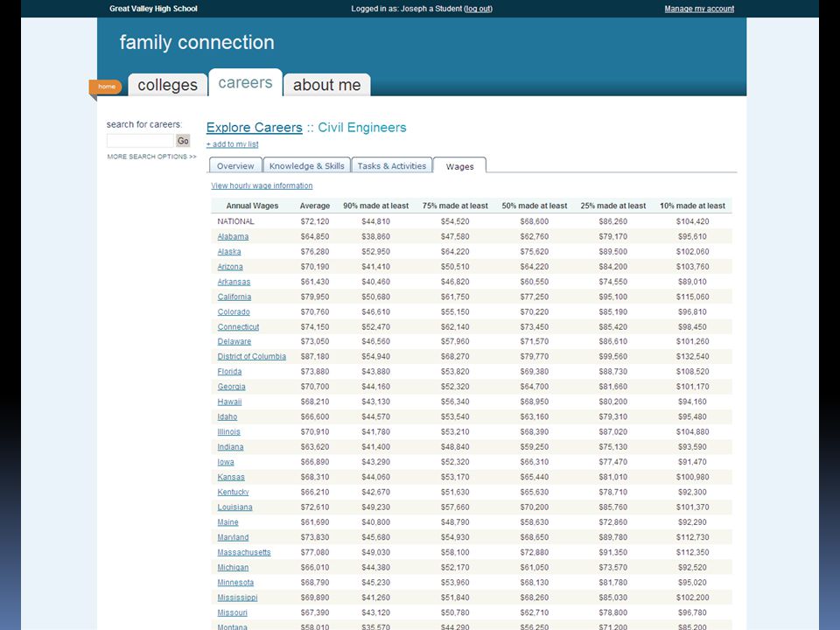Open the Idaho state link
This screenshot has width=840, height=630.
click(x=227, y=416)
